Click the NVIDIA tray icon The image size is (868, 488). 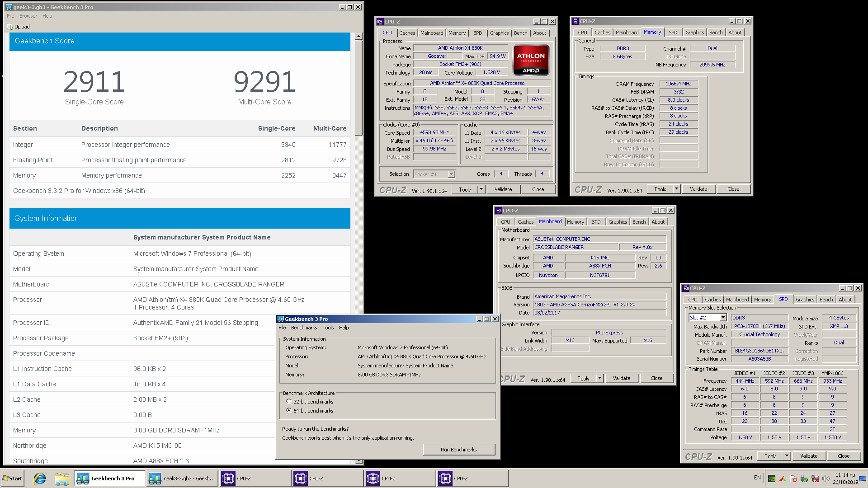(772, 479)
